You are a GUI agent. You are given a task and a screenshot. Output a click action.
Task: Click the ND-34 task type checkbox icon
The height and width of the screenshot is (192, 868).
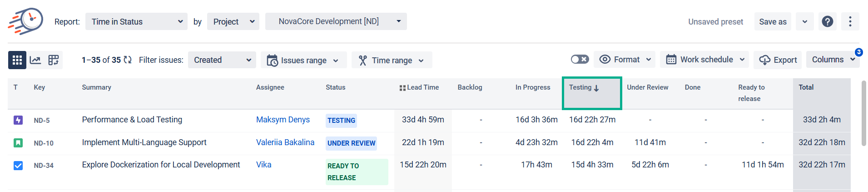coord(18,166)
